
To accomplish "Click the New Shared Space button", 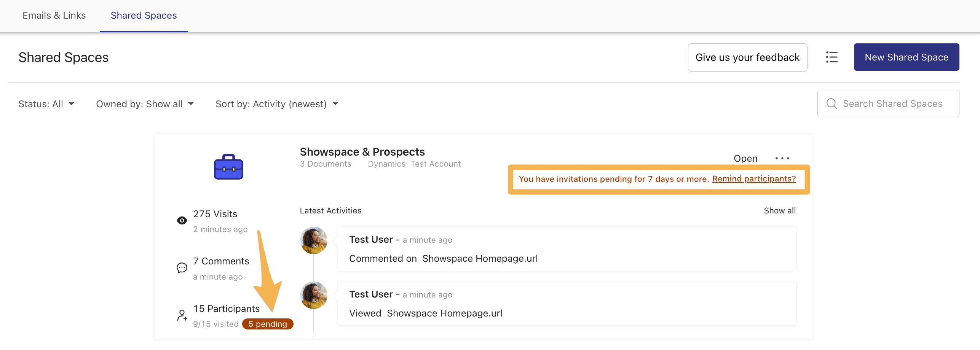I will 906,57.
